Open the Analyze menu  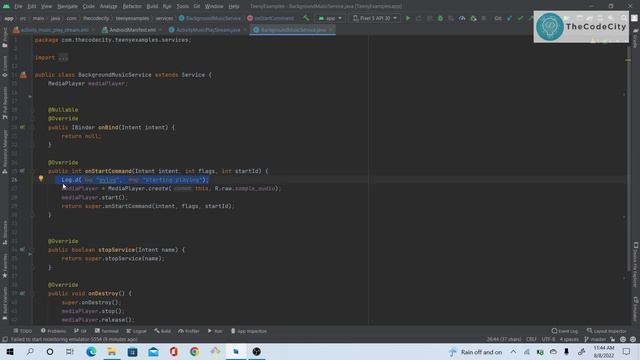[109, 7]
